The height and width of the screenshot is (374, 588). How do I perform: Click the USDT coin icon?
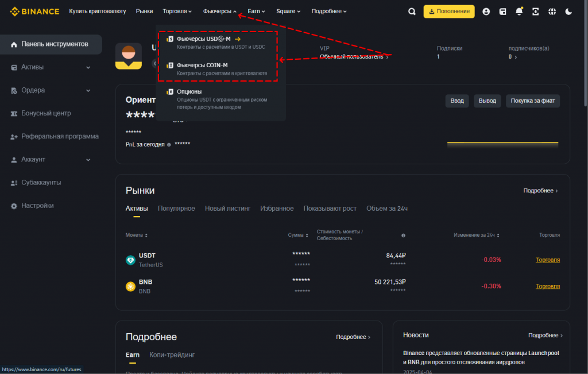tap(130, 260)
